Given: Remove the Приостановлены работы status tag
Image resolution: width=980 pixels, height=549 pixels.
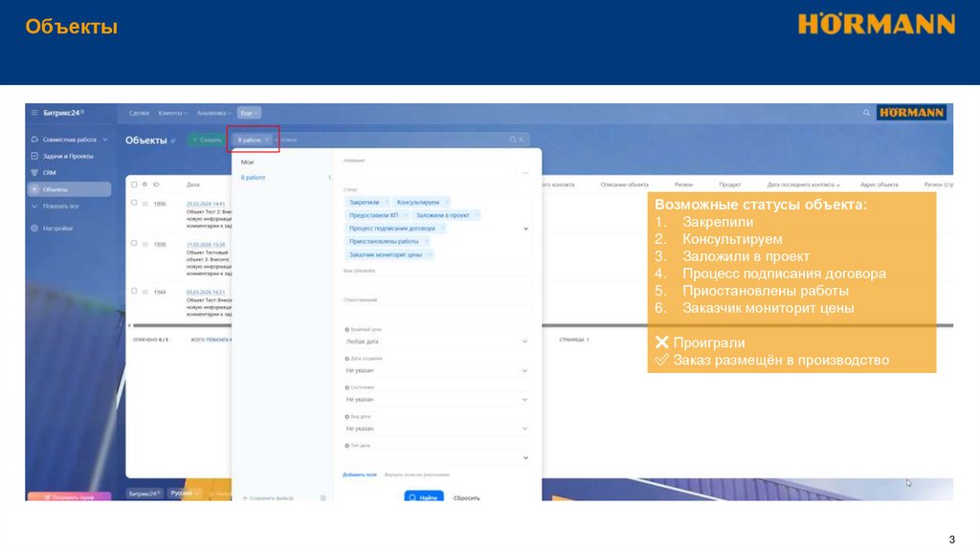Looking at the screenshot, I should click(426, 242).
